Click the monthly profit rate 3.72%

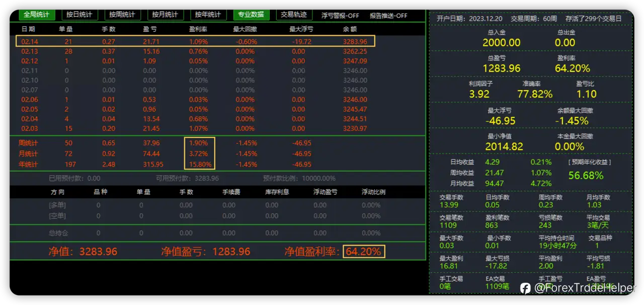click(x=199, y=154)
